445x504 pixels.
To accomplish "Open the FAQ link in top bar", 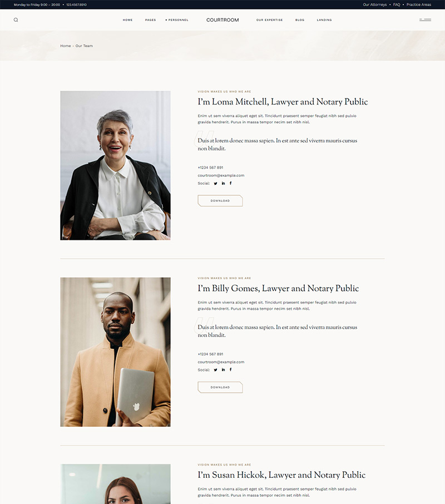I will [x=397, y=4].
